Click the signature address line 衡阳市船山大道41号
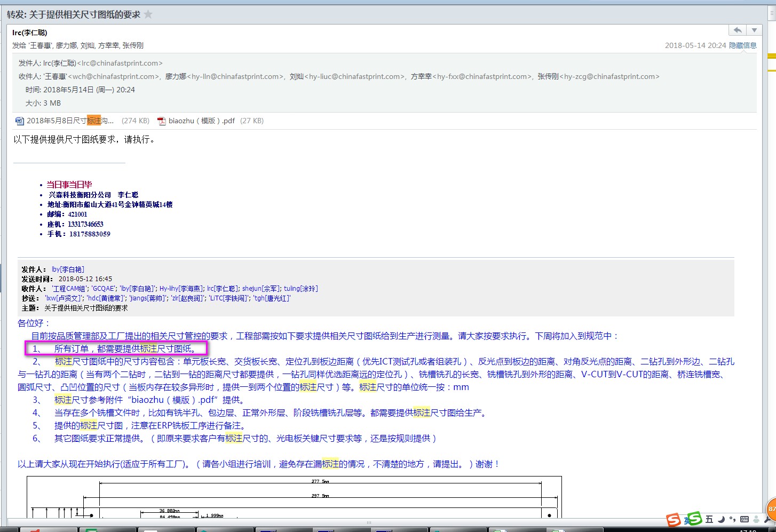 point(109,204)
